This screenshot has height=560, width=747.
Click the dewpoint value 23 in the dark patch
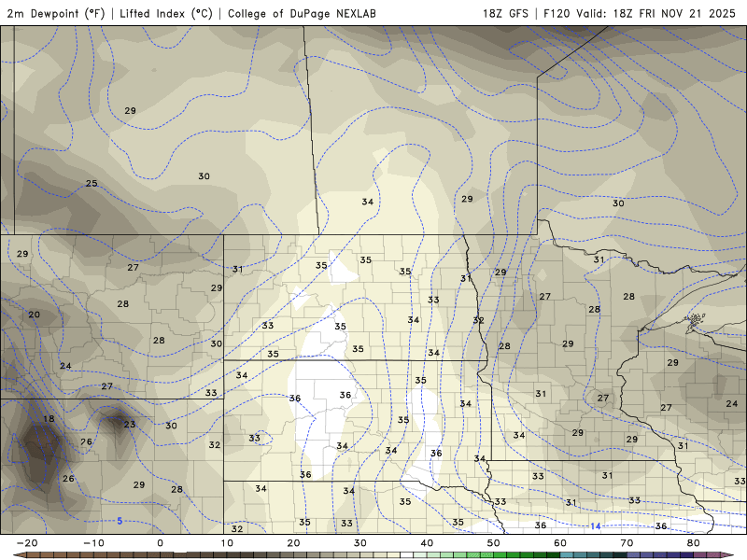(130, 425)
